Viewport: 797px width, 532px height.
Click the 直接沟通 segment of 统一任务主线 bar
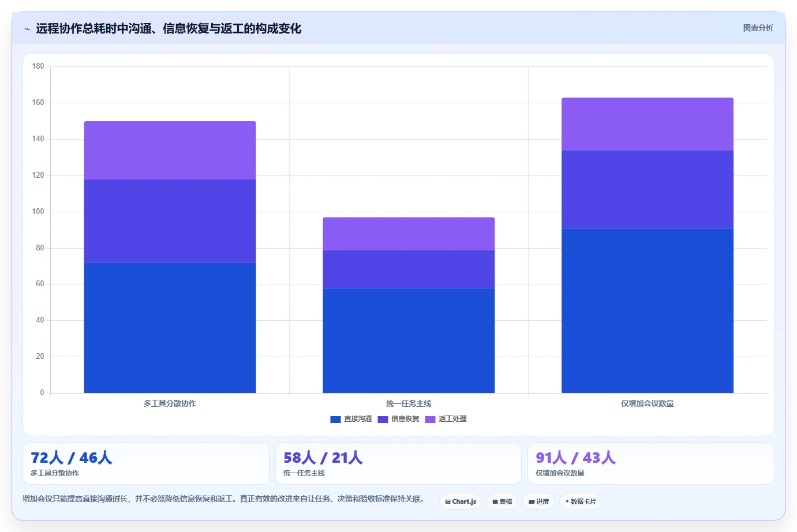coord(409,340)
